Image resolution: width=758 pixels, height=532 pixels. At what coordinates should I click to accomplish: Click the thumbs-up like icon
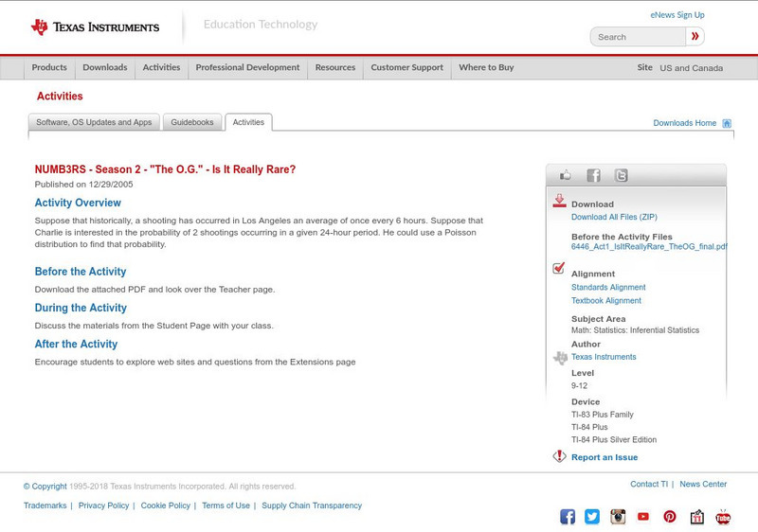click(565, 175)
